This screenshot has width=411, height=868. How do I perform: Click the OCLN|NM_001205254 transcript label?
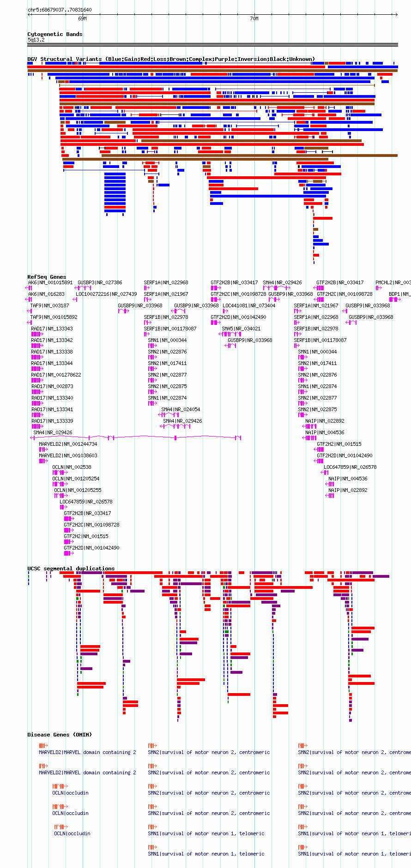(76, 479)
